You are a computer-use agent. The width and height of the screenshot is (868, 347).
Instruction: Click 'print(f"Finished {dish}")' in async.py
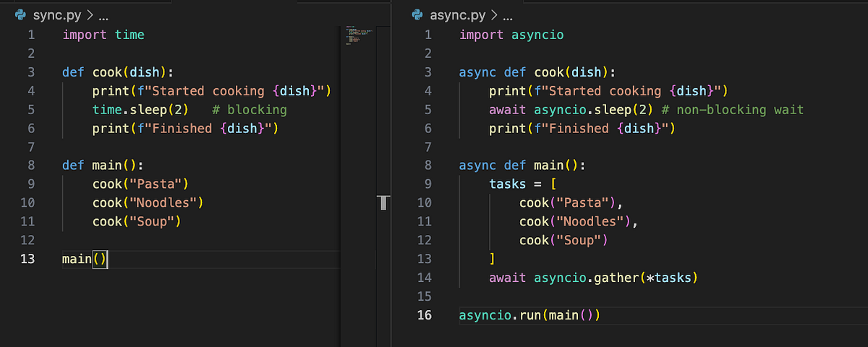point(582,128)
